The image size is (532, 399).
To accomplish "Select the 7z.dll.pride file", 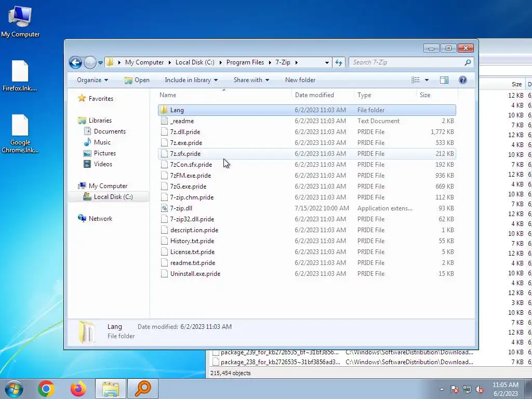I will pos(307,131).
